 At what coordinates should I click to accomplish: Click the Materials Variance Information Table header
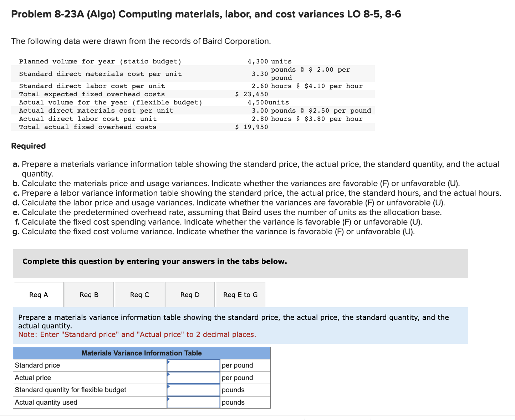[142, 353]
